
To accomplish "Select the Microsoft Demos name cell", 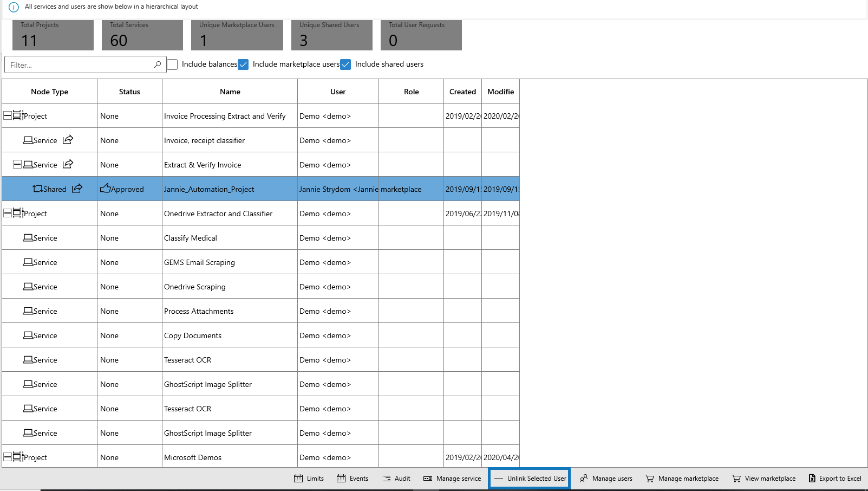I will pos(230,457).
